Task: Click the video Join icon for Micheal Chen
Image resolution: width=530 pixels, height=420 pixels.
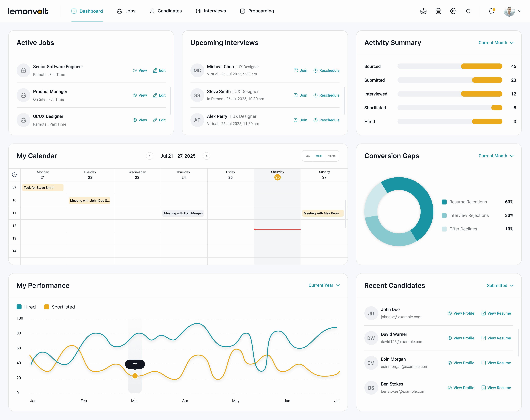Action: tap(296, 70)
